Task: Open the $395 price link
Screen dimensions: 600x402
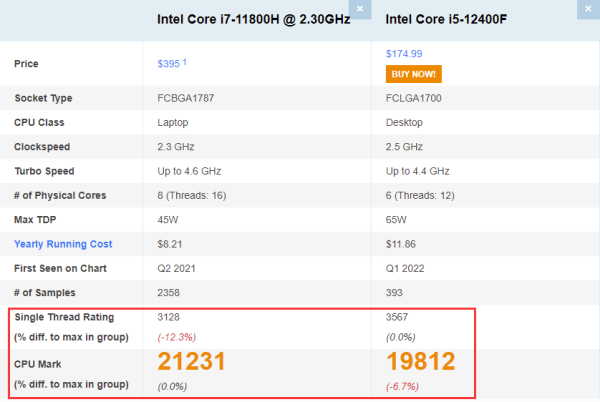Action: 169,63
